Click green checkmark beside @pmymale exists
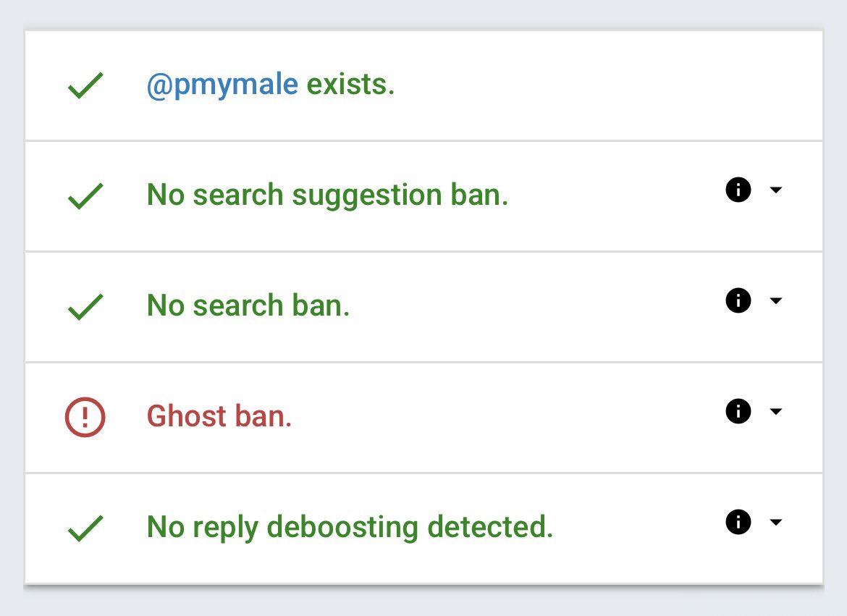The image size is (847, 616). (85, 87)
